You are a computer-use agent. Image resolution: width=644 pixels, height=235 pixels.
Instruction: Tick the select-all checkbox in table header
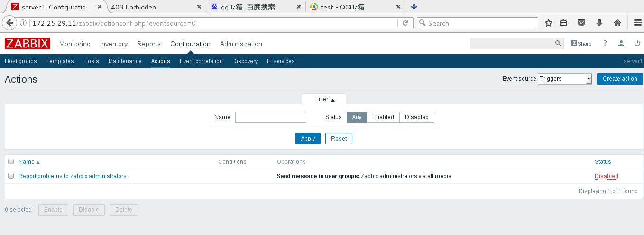click(11, 162)
